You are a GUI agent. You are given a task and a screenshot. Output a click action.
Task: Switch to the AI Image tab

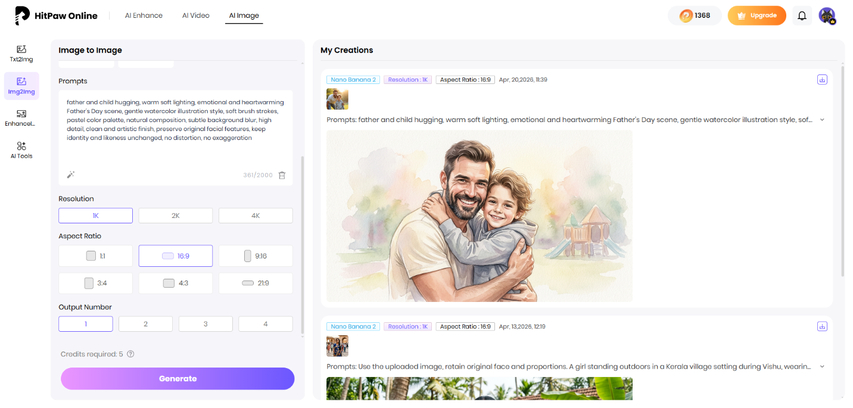click(244, 15)
